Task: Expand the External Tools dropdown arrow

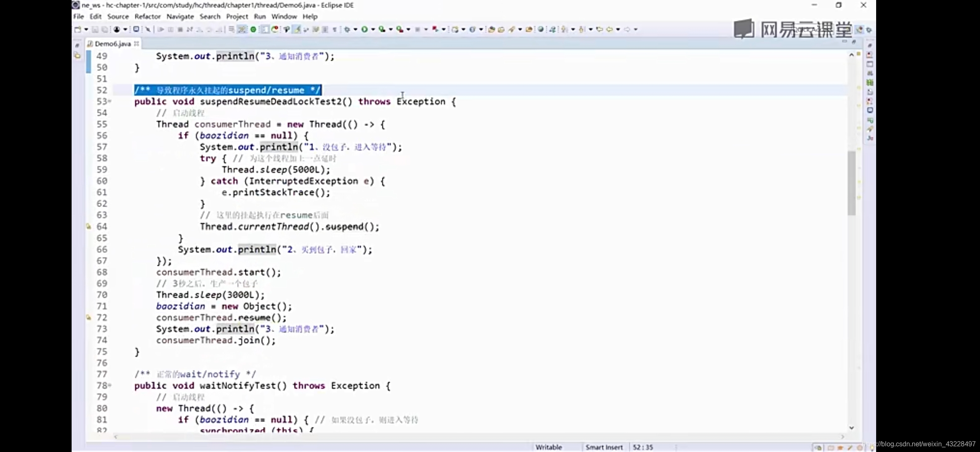Action: pyautogui.click(x=408, y=29)
